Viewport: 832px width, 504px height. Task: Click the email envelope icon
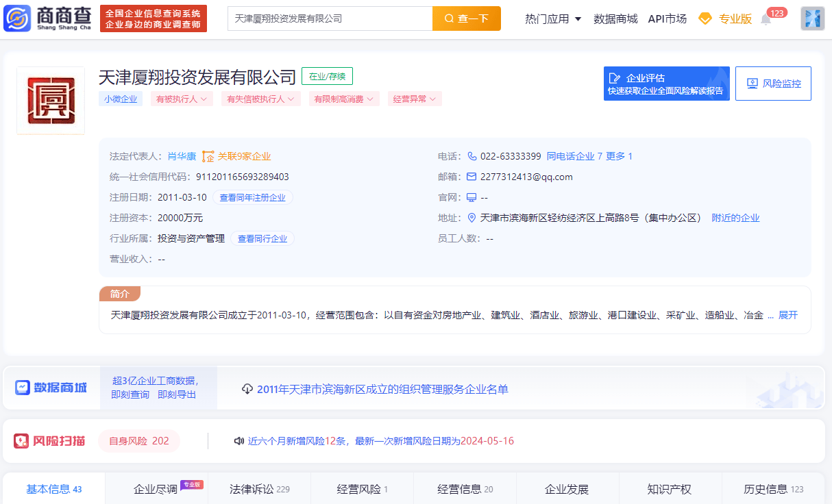click(472, 177)
